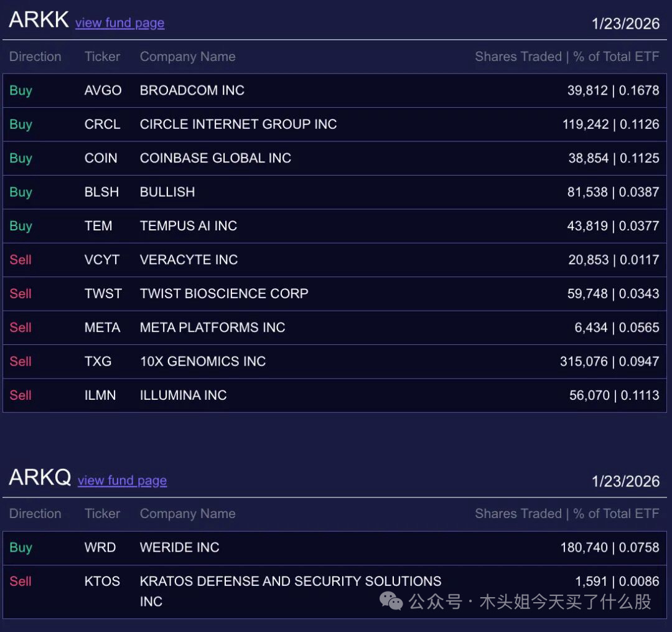Viewport: 672px width, 632px height.
Task: Click the ARKK table Direction column header
Action: tap(35, 57)
